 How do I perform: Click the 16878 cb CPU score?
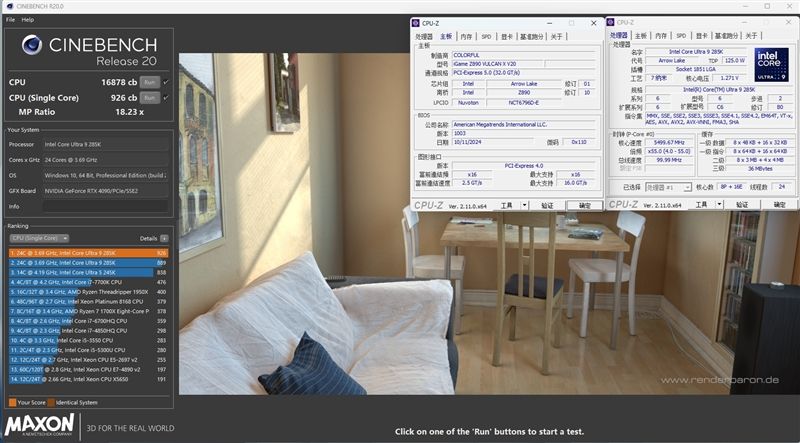(119, 82)
